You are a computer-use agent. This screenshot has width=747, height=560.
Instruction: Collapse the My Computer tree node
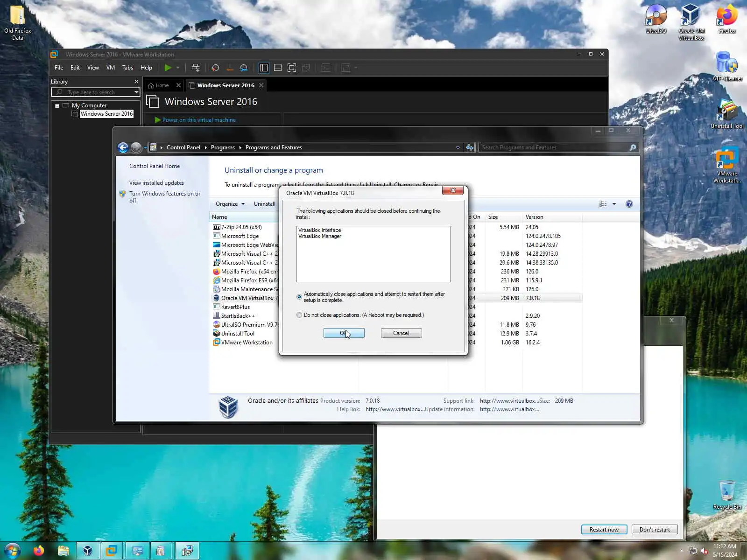57,106
